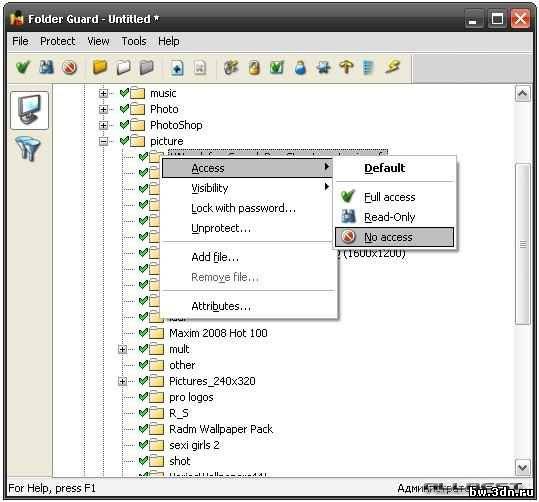Click the scroll up arrow of tree
The height and width of the screenshot is (502, 539).
click(x=522, y=94)
